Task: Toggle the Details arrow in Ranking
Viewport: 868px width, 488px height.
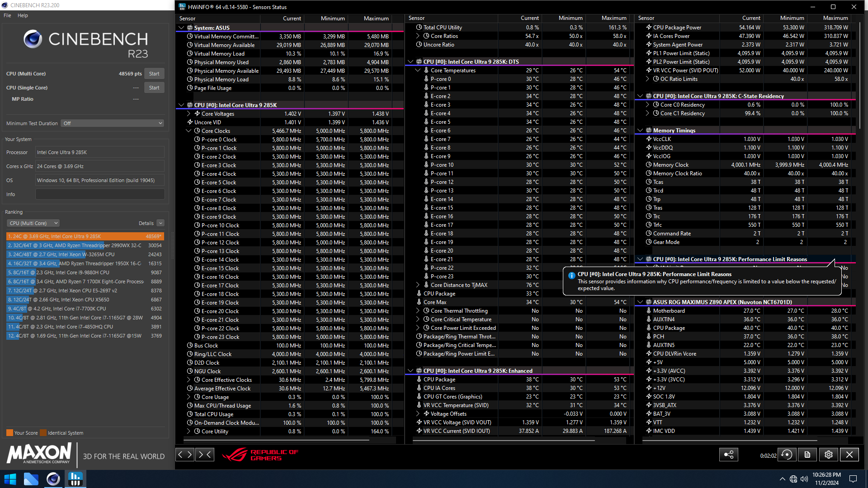Action: (160, 223)
